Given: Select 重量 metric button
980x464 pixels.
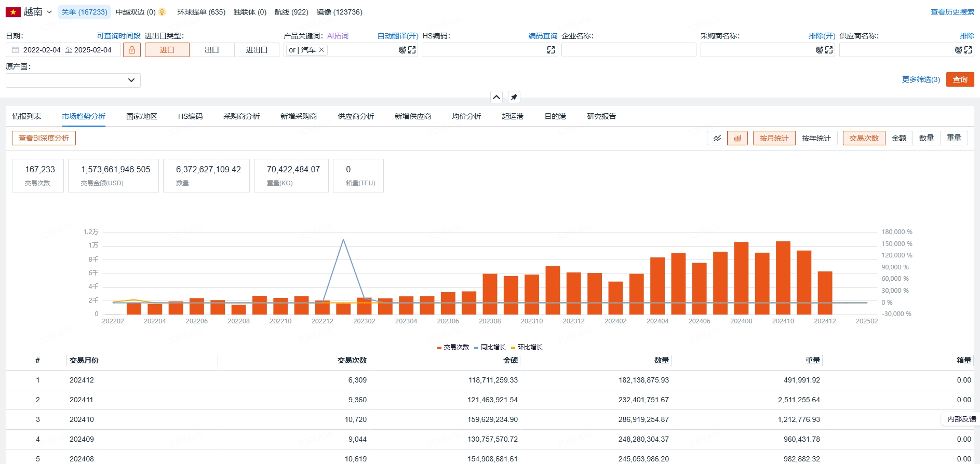Looking at the screenshot, I should 954,138.
